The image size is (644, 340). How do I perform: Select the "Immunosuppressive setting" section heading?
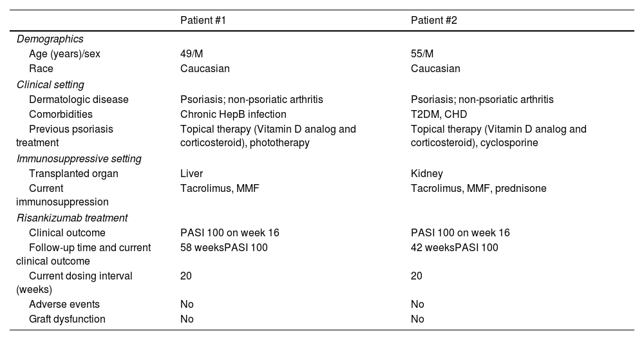79,158
